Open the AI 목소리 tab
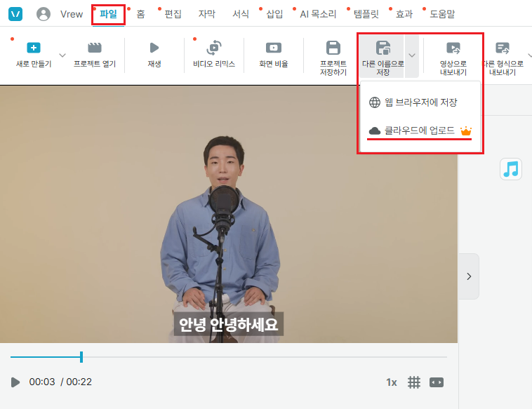This screenshot has height=409, width=532. coord(318,14)
